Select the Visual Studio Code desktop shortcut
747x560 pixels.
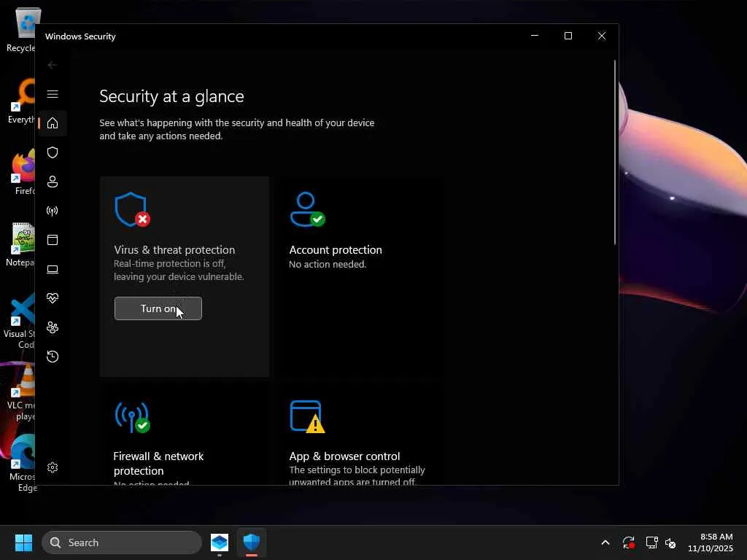click(x=21, y=322)
